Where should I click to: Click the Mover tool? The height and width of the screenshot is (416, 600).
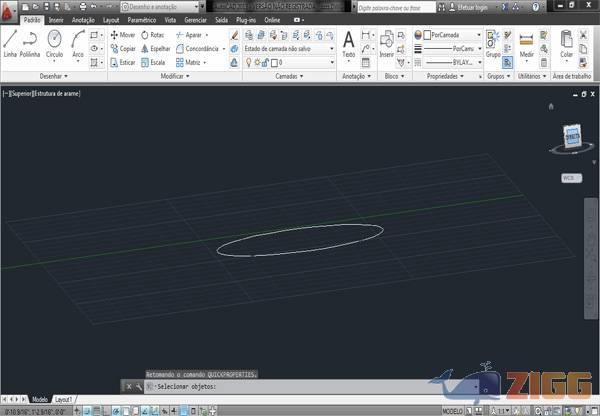122,35
